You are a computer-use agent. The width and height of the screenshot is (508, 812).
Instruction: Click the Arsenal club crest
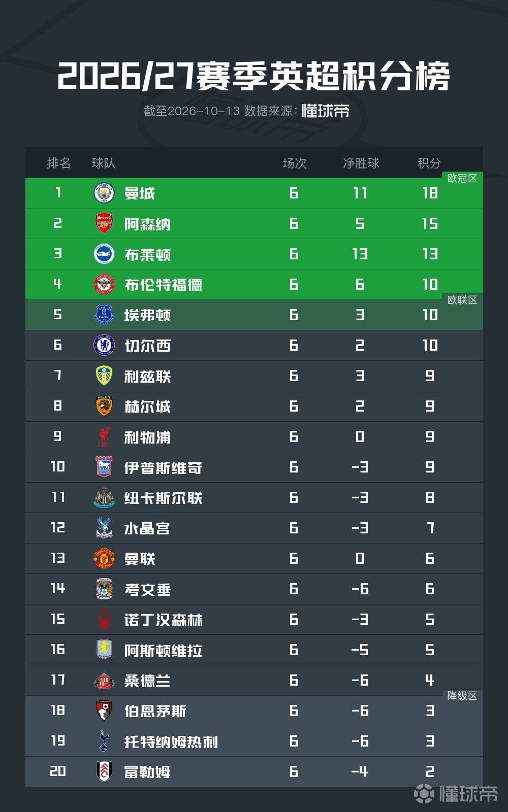(x=104, y=224)
